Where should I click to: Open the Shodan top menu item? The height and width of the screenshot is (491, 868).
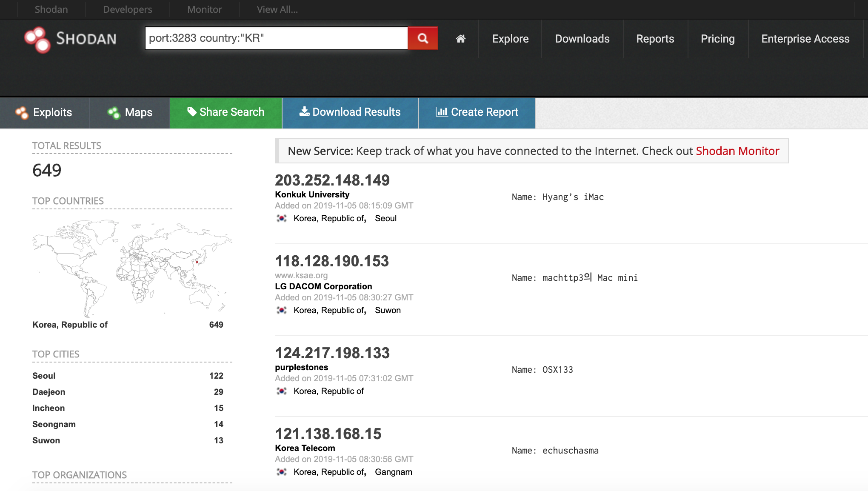click(x=51, y=9)
